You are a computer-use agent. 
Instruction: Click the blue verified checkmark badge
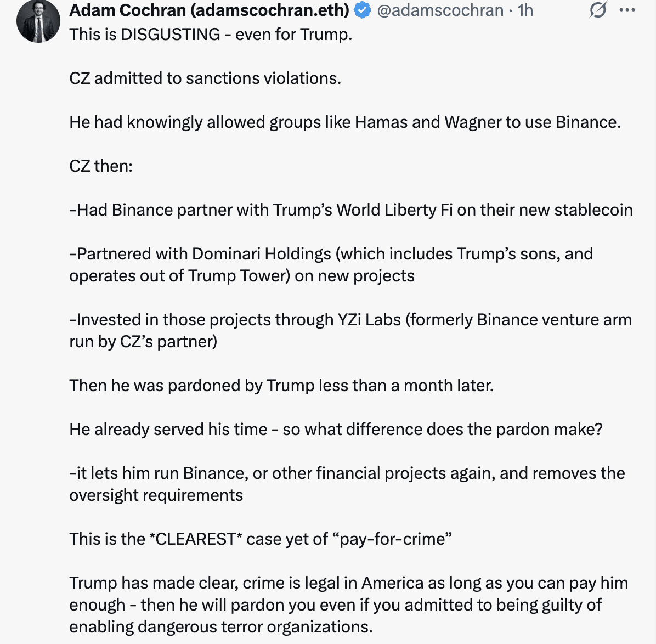(x=362, y=10)
